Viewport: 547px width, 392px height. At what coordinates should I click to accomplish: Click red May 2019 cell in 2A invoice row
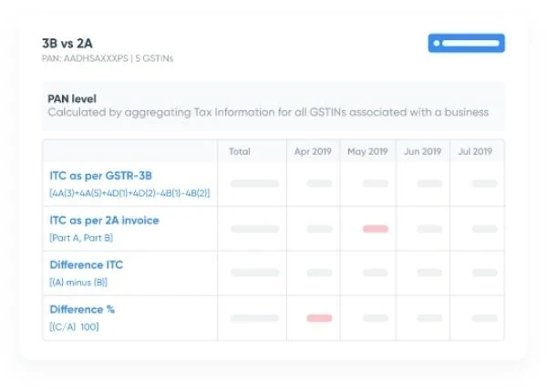point(375,229)
